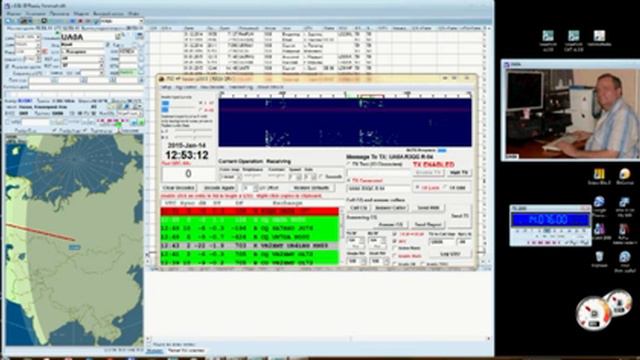Click the CPU gauge desktop gadget
The height and width of the screenshot is (360, 640).
594,313
